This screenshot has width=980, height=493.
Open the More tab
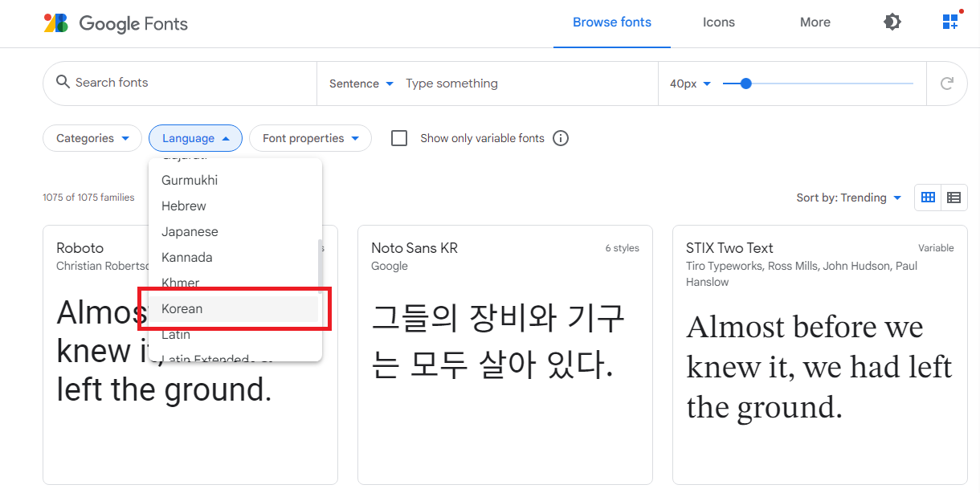(x=815, y=22)
